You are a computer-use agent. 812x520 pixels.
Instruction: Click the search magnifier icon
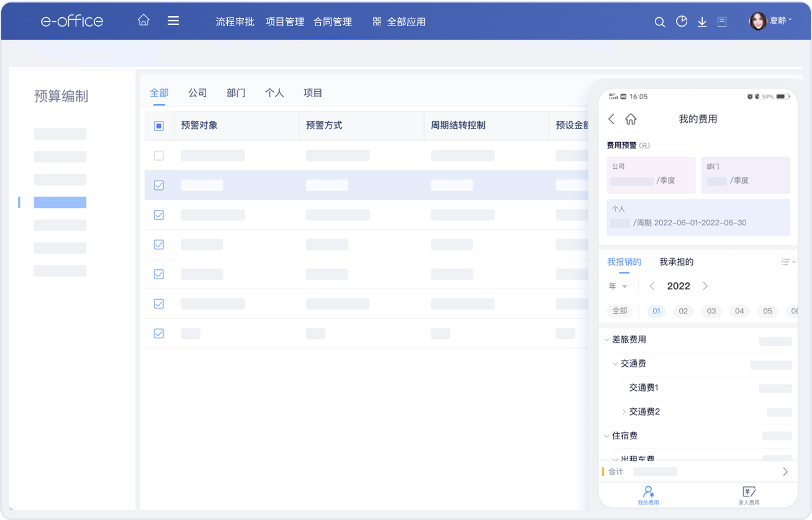point(660,22)
